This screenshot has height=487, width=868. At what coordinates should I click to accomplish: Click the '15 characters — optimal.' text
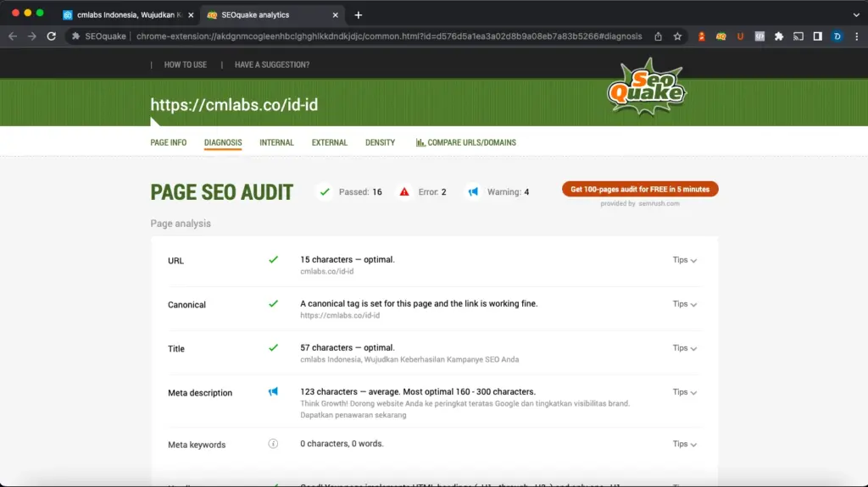[347, 259]
